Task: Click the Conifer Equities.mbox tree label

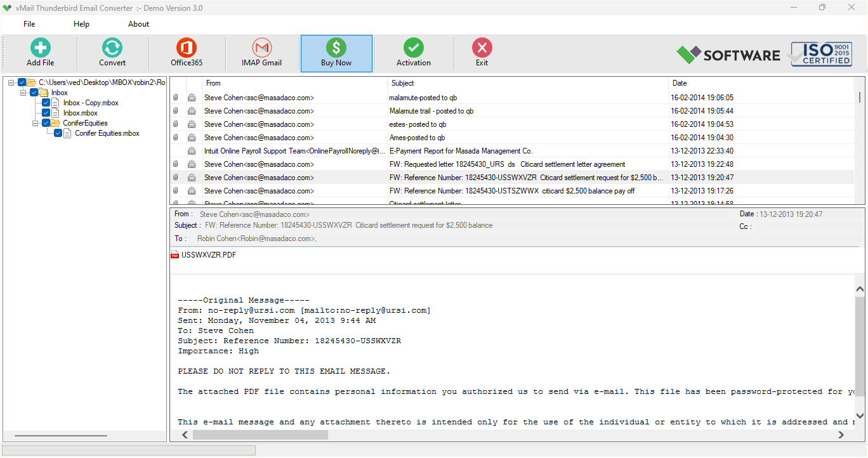Action: pos(107,133)
